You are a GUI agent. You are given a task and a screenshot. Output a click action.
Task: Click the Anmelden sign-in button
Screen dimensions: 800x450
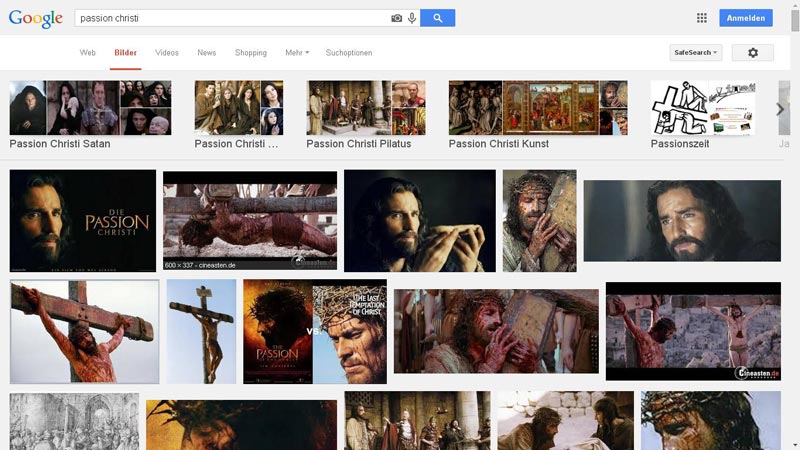tap(746, 18)
